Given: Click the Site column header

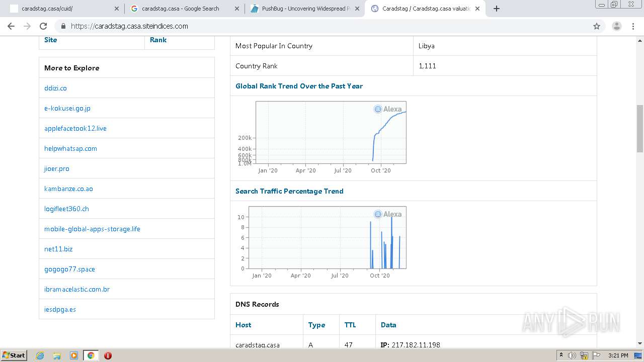Looking at the screenshot, I should (51, 40).
